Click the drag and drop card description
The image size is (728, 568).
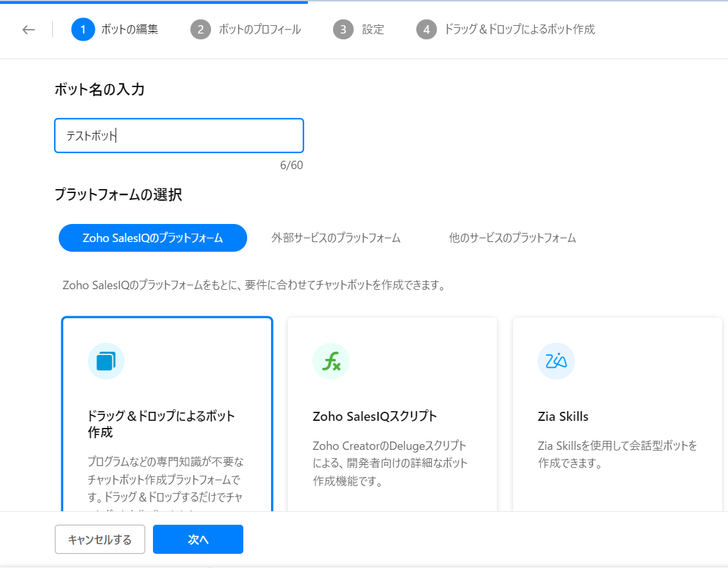[x=165, y=483]
